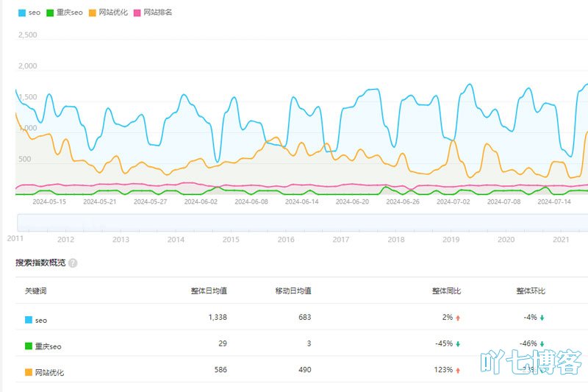Open the help icon beside 搜索指数概览
Image resolution: width=588 pixels, height=392 pixels.
point(73,263)
